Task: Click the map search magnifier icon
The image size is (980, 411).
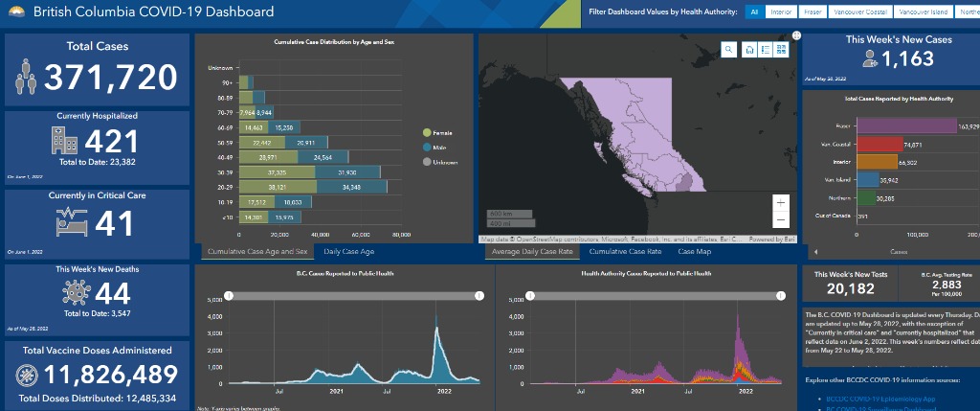Action: (729, 50)
